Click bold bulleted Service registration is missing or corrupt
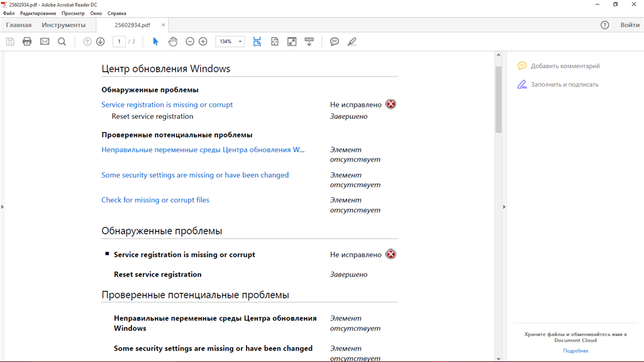 point(184,255)
